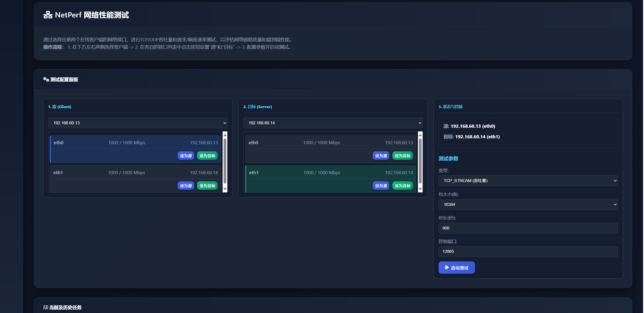Expand the TCP_STREAM test type dropdown
The width and height of the screenshot is (644, 313).
point(528,181)
